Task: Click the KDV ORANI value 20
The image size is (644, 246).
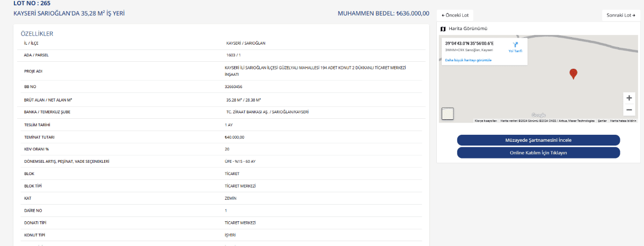Action: (227, 149)
